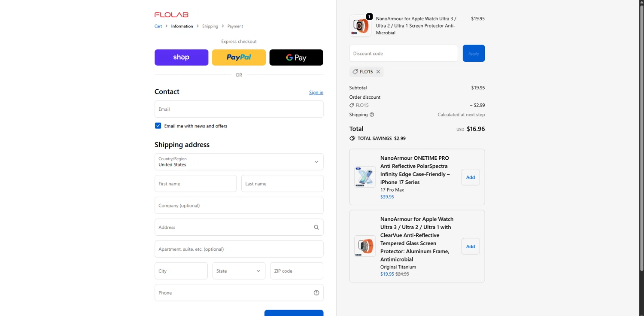The image size is (644, 316).
Task: Focus the Apartment, suite field
Action: point(239,249)
